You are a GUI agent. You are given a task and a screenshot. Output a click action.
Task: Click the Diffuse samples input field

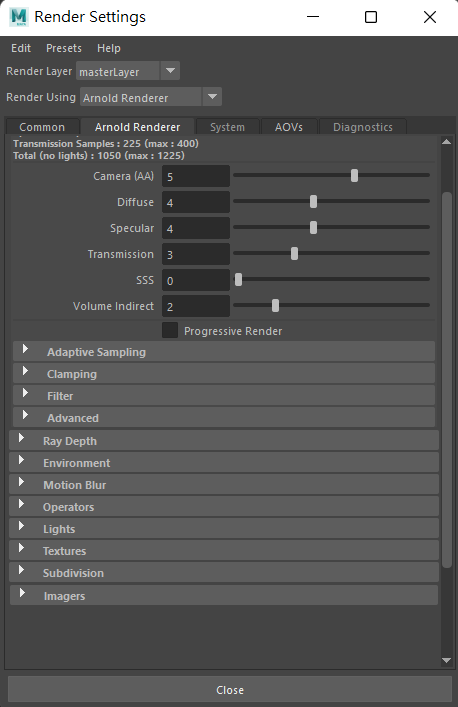pos(196,202)
